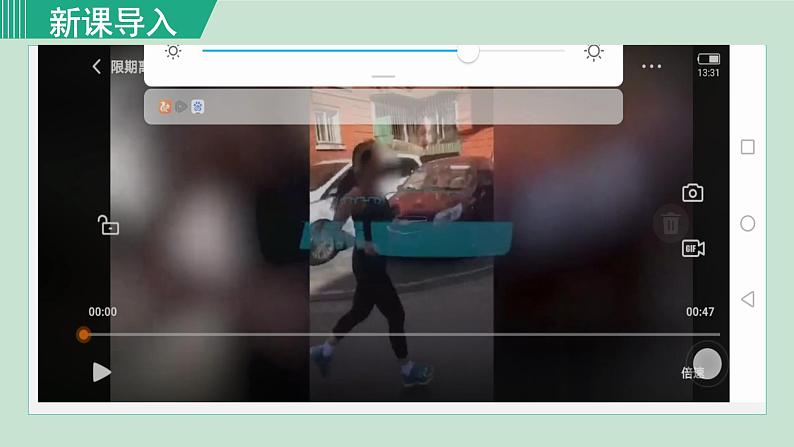This screenshot has height=447, width=794.
Task: Open the three-dot more options menu
Action: [651, 66]
